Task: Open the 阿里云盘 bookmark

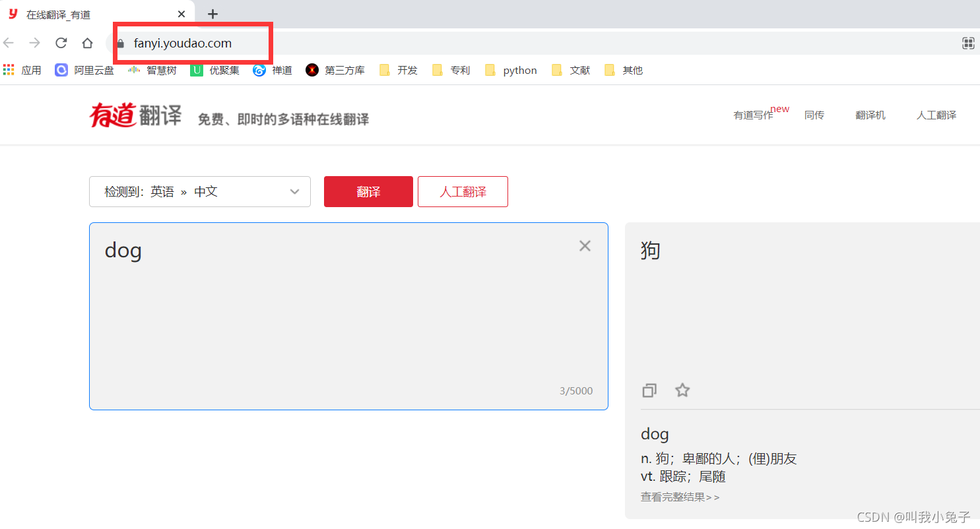Action: pos(84,70)
